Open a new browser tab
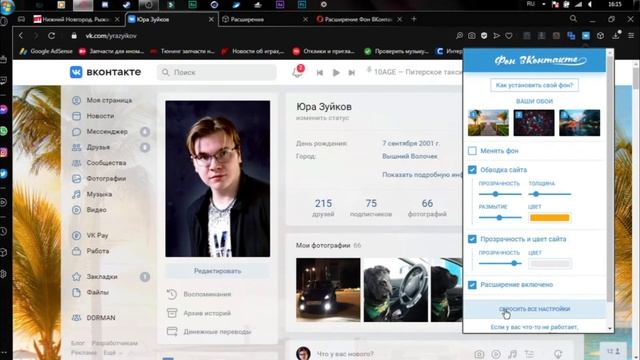The width and height of the screenshot is (640, 360). coord(413,19)
